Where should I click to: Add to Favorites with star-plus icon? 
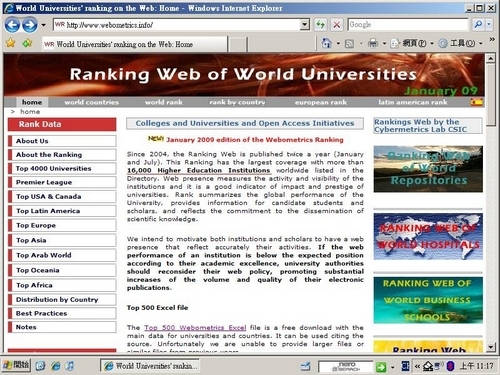click(27, 43)
